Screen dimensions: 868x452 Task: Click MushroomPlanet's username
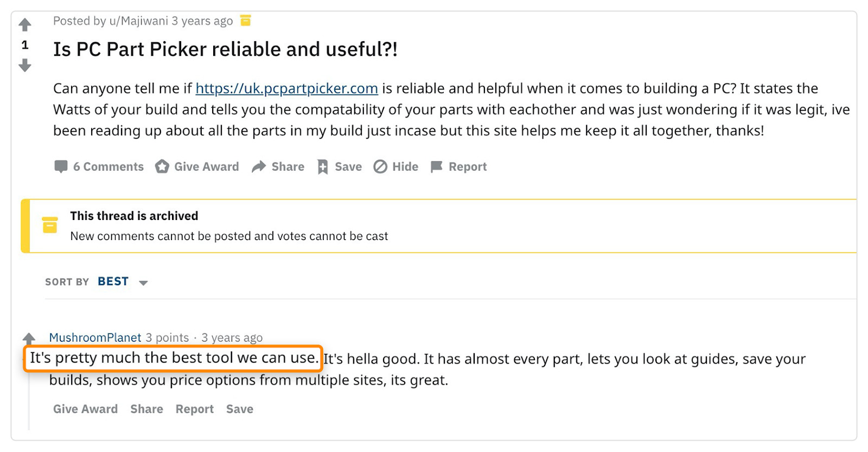95,337
